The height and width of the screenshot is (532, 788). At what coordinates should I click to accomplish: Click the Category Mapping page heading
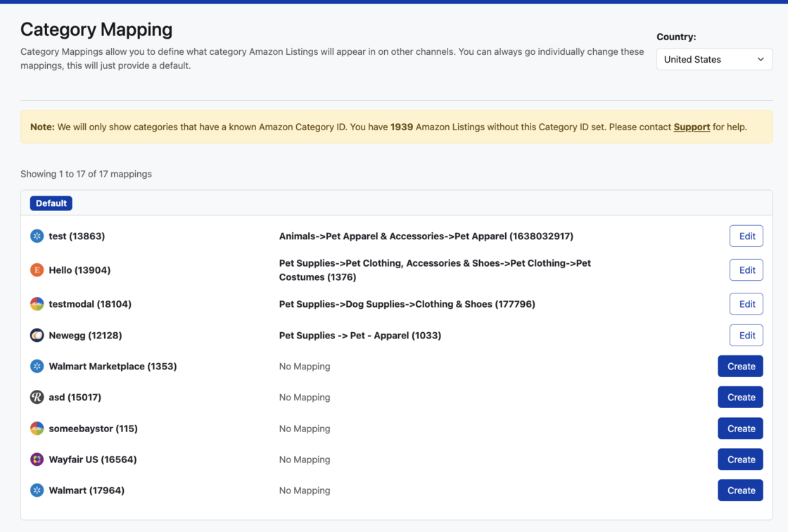point(96,29)
